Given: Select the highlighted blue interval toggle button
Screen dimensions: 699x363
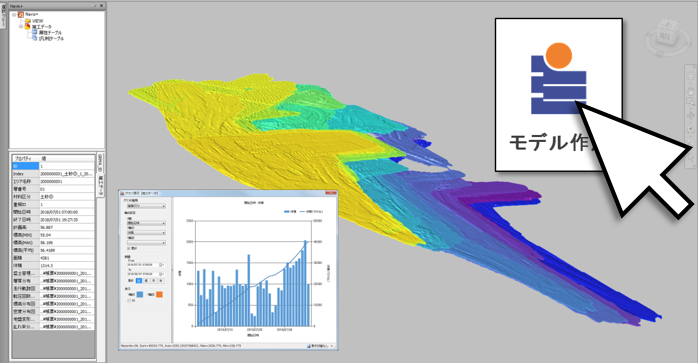Looking at the screenshot, I should 139,280.
